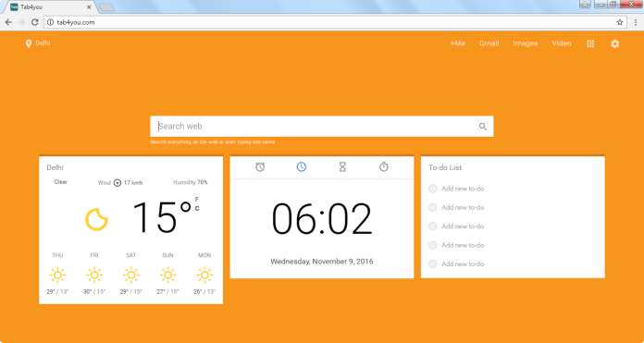This screenshot has width=644, height=343.
Task: Reload the page
Action: coord(35,22)
